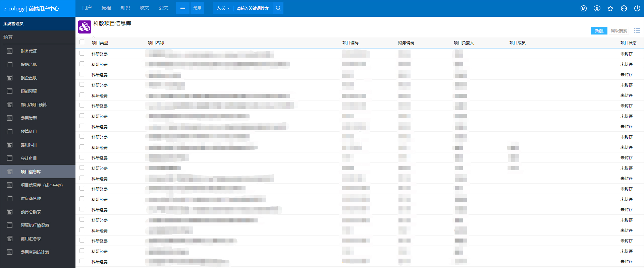644x268 pixels.
Task: Click the 新建 button
Action: point(599,31)
